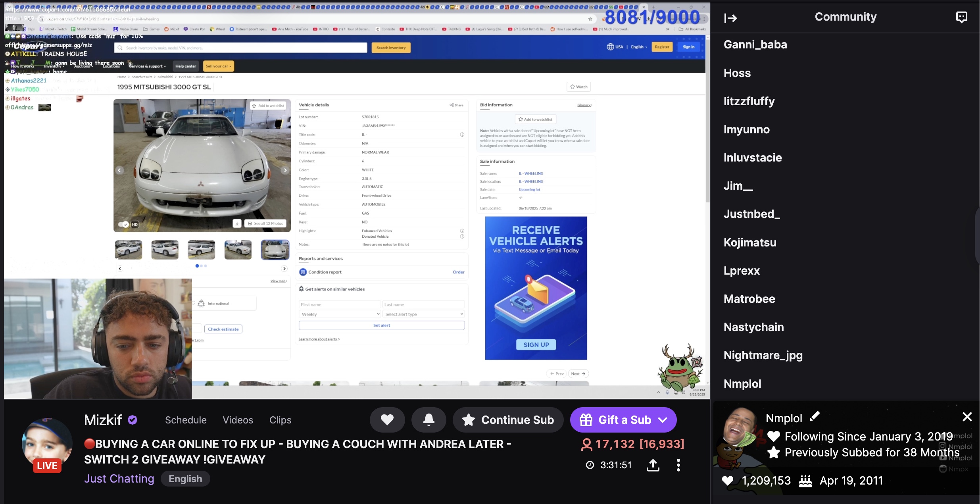Click SIGN UP on the vehicle alerts ad
Screen dimensions: 980x504
tap(536, 345)
